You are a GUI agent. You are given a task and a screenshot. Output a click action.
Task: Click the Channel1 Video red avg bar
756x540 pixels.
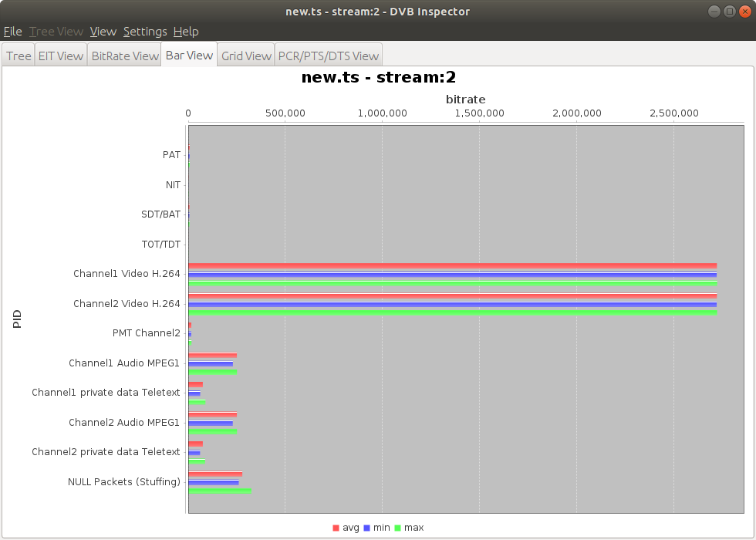click(x=452, y=265)
